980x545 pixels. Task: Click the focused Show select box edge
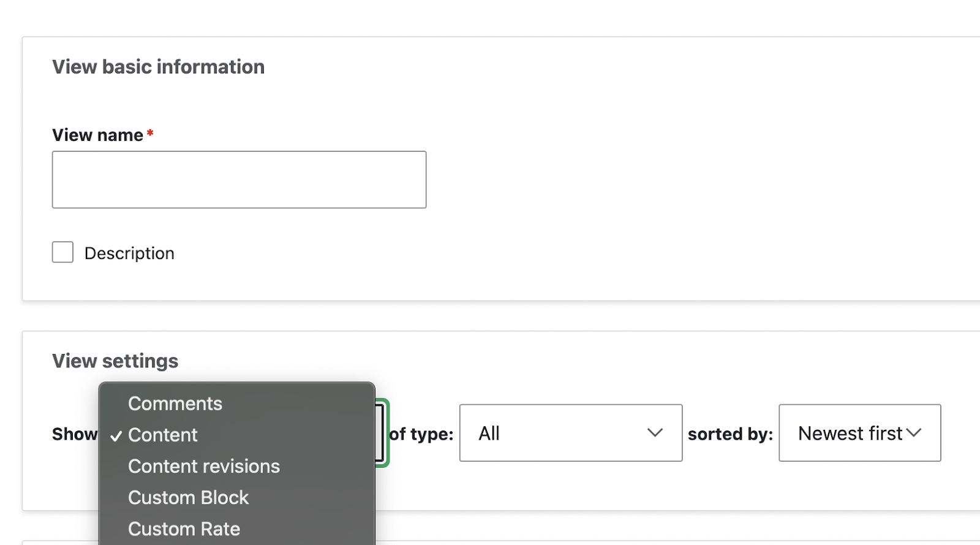pos(382,433)
